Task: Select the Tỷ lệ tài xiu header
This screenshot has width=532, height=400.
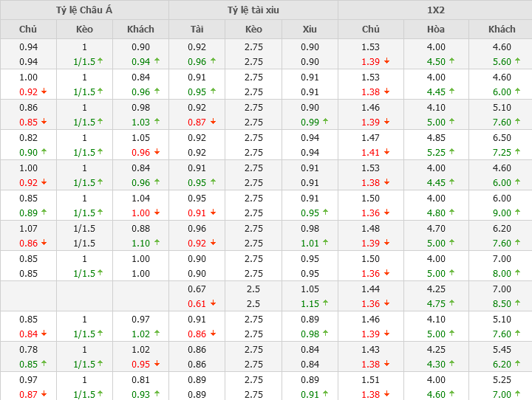Action: (x=253, y=10)
